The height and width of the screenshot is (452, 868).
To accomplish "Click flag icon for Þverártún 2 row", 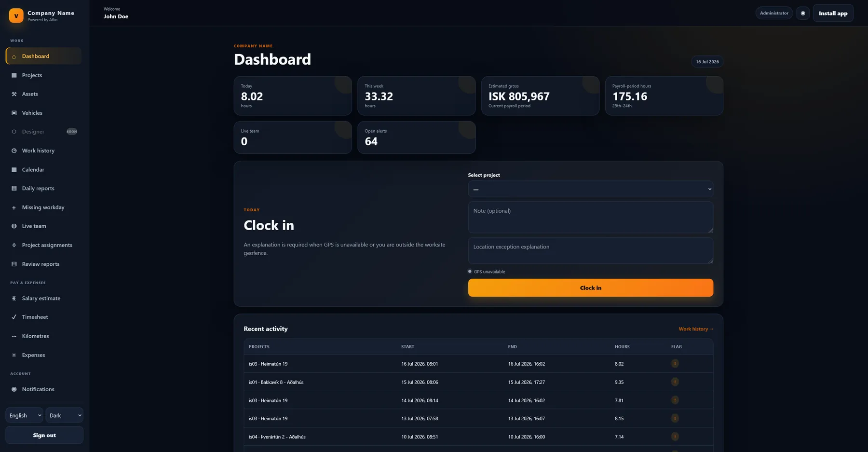I will (675, 437).
